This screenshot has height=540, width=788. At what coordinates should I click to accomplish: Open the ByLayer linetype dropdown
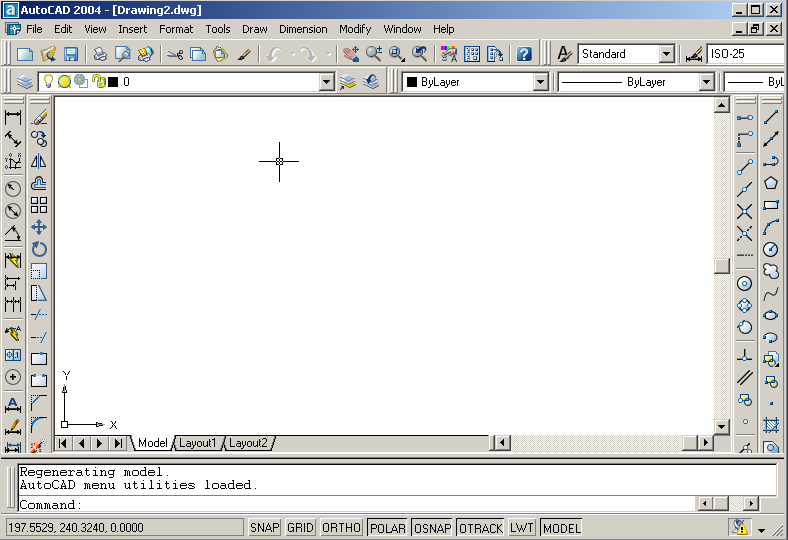pos(707,81)
